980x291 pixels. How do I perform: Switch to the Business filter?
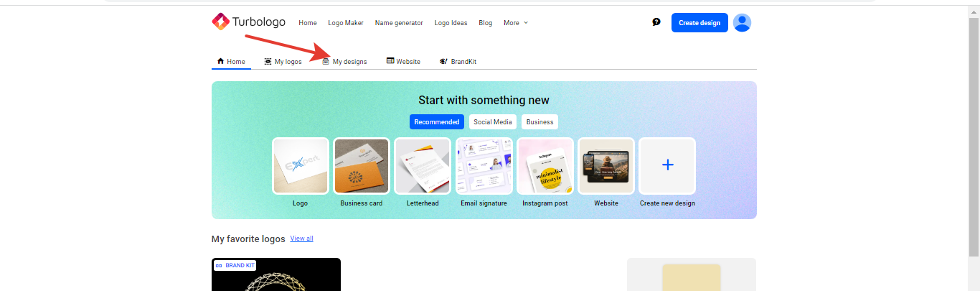540,122
